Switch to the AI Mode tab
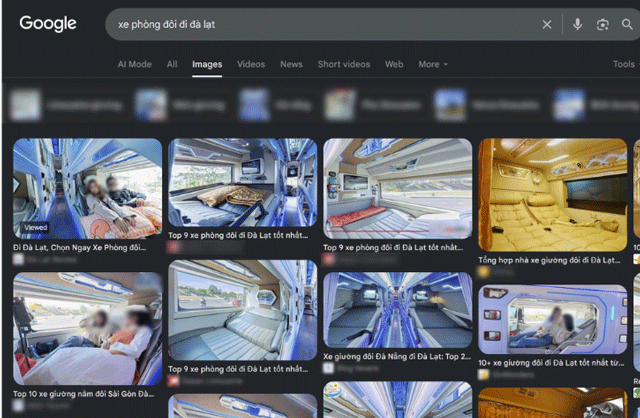The height and width of the screenshot is (418, 640). tap(135, 64)
